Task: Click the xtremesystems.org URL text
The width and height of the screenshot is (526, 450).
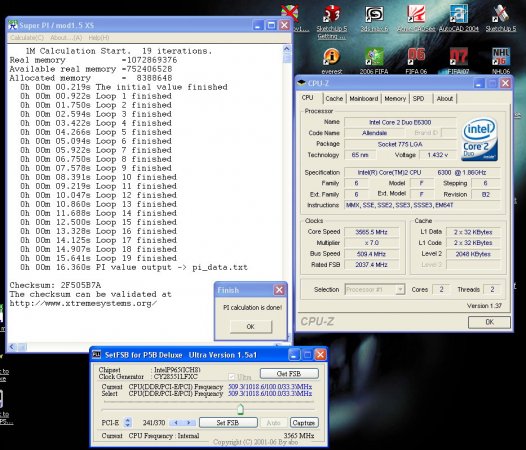Action: pos(83,303)
